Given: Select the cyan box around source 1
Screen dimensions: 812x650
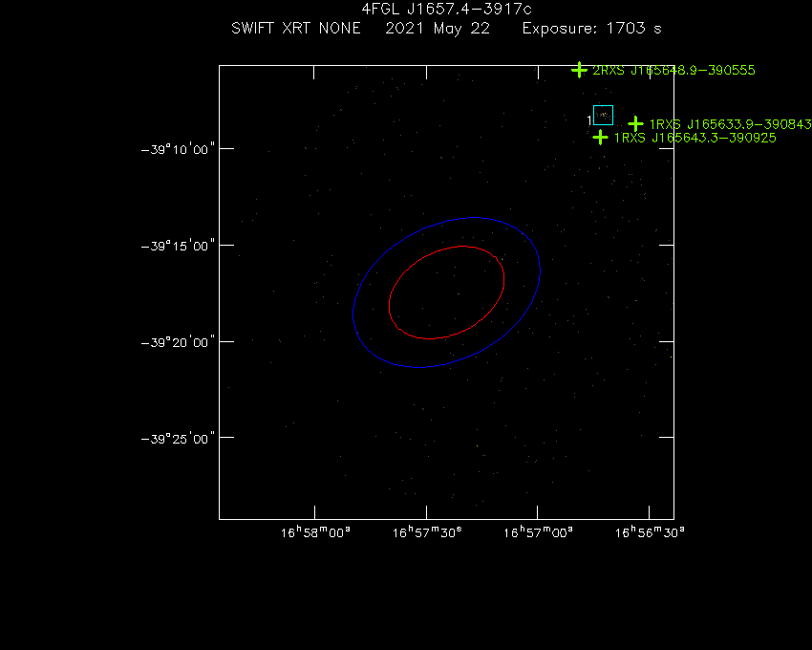Looking at the screenshot, I should pyautogui.click(x=604, y=115).
